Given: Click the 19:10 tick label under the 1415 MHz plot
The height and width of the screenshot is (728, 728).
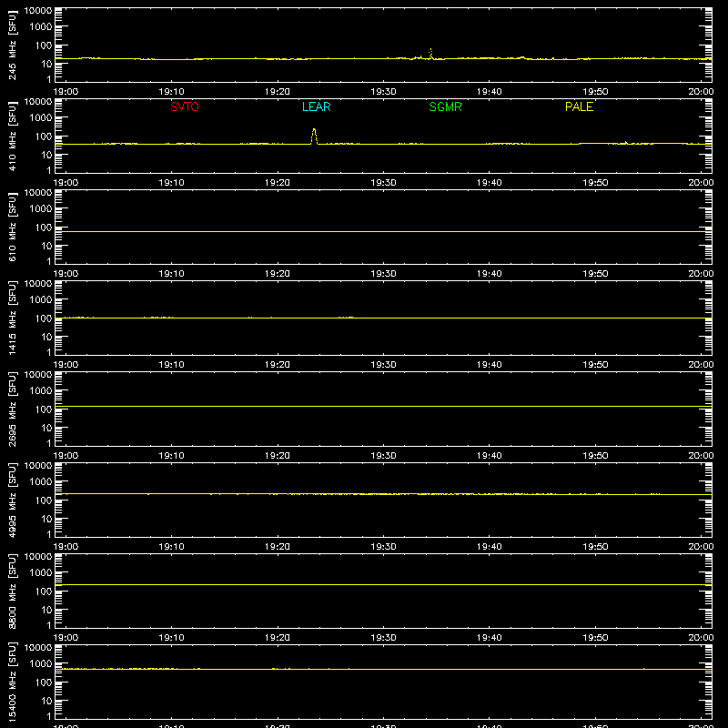Looking at the screenshot, I should click(x=171, y=365).
